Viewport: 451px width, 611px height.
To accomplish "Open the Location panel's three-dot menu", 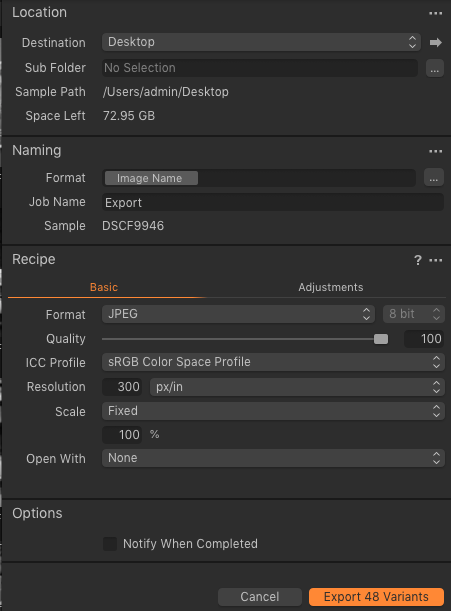I will [x=435, y=13].
